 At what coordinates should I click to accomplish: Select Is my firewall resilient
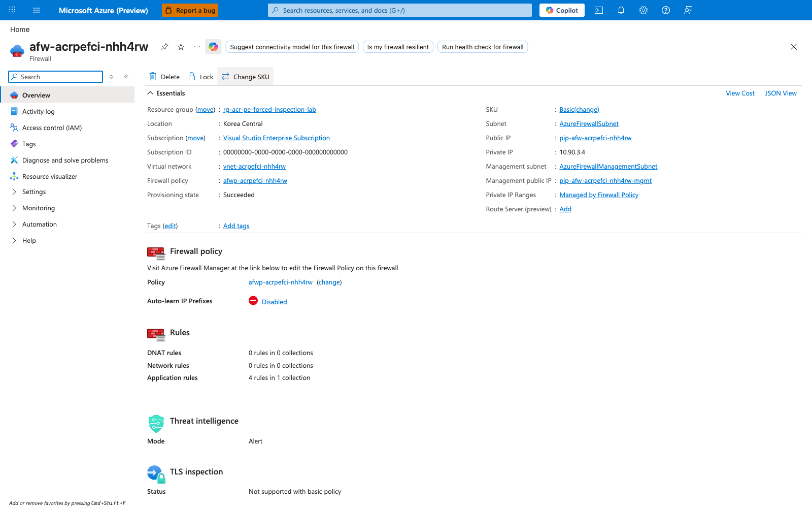[x=398, y=47]
